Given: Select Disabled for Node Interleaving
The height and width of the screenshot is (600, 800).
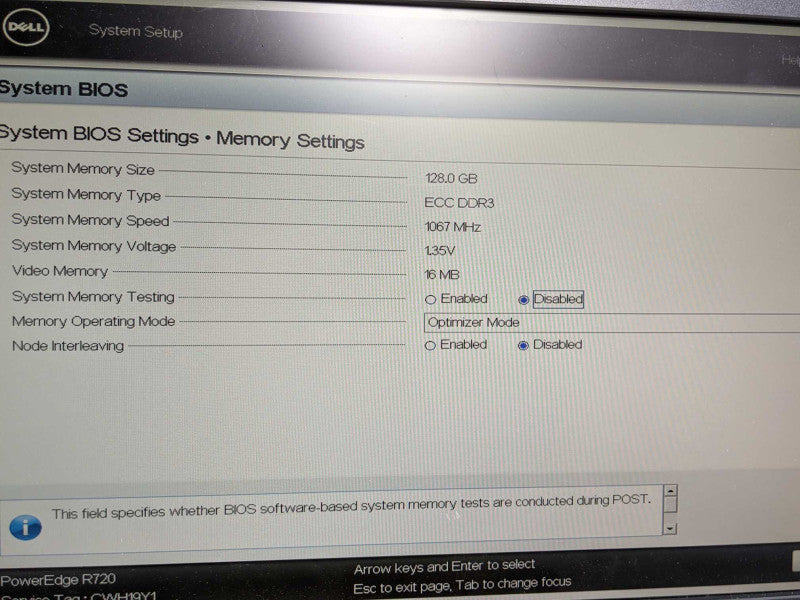Looking at the screenshot, I should tap(523, 345).
